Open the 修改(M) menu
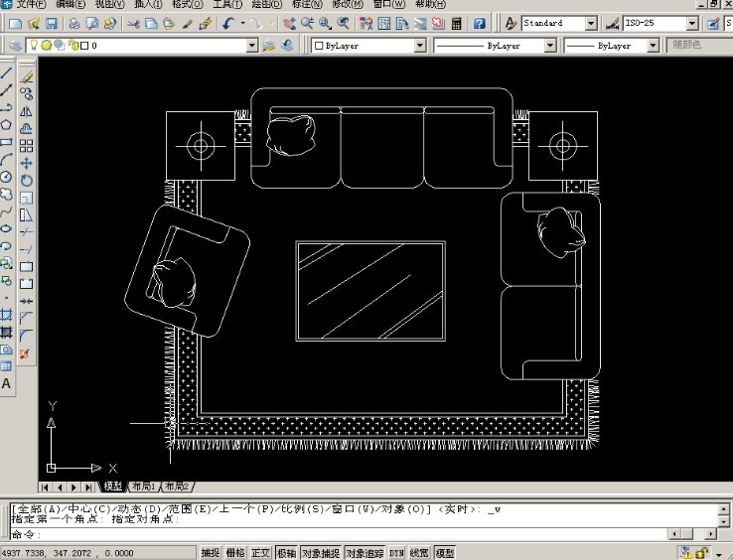This screenshot has width=733, height=560. pyautogui.click(x=348, y=4)
